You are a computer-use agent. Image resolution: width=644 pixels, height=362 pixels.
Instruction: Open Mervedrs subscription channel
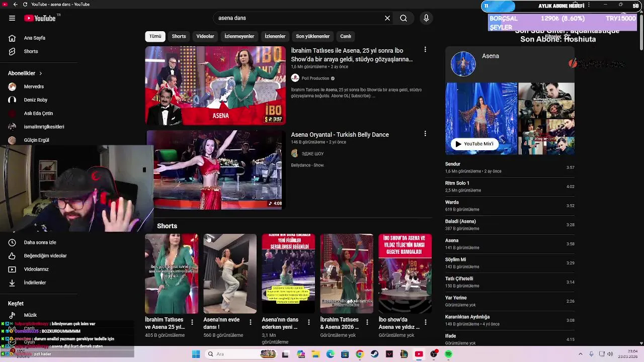coord(34,86)
